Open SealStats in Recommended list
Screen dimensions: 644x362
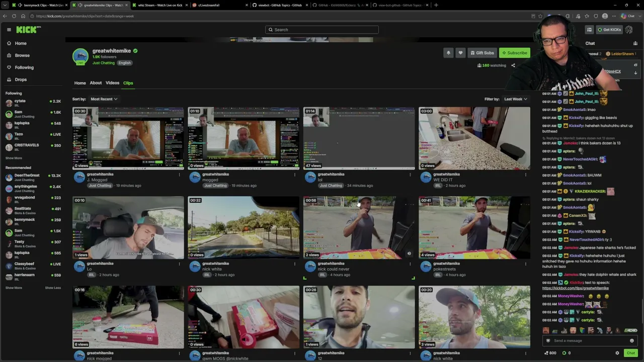click(x=33, y=211)
